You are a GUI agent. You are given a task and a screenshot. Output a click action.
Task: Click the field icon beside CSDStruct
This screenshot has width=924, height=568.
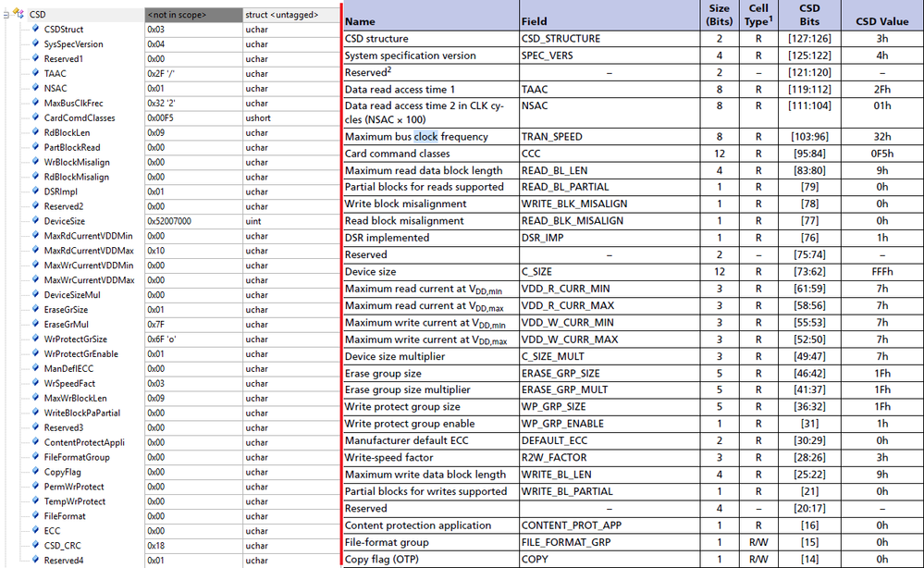click(35, 29)
